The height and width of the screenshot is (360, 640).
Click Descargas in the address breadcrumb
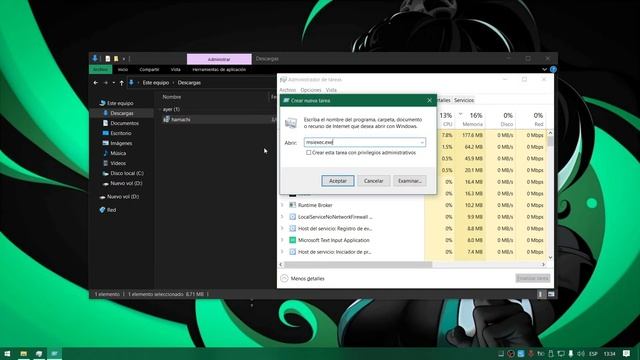[x=189, y=82]
